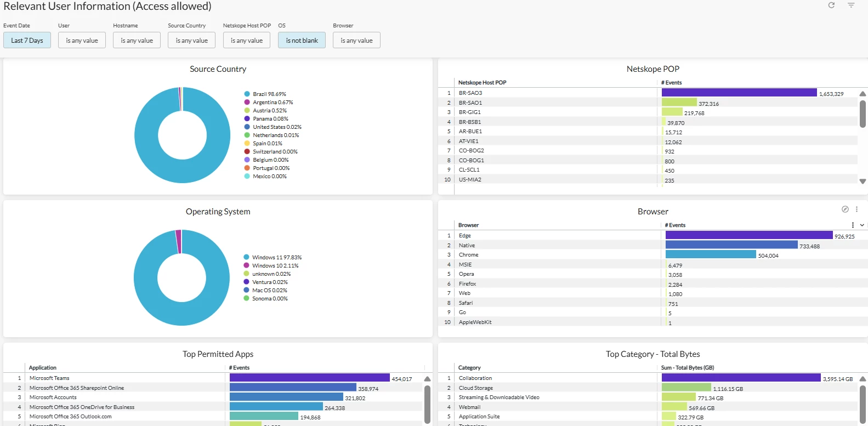Toggle Sonoma legend entry
The height and width of the screenshot is (426, 868).
pos(265,298)
